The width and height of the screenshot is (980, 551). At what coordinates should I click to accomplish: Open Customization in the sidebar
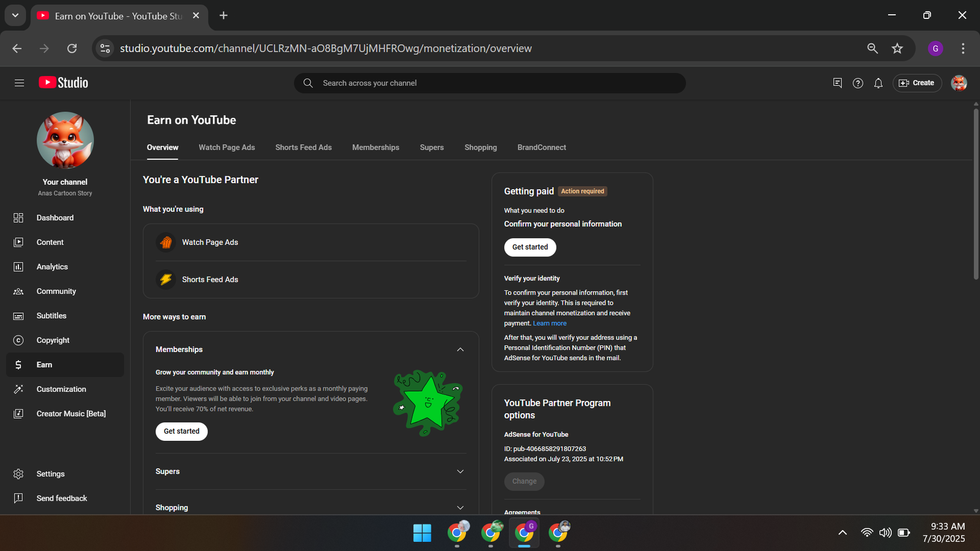[x=65, y=389]
